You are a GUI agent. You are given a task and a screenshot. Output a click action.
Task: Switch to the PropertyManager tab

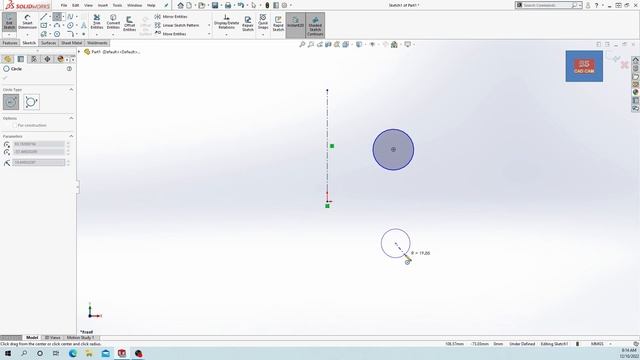pos(20,59)
